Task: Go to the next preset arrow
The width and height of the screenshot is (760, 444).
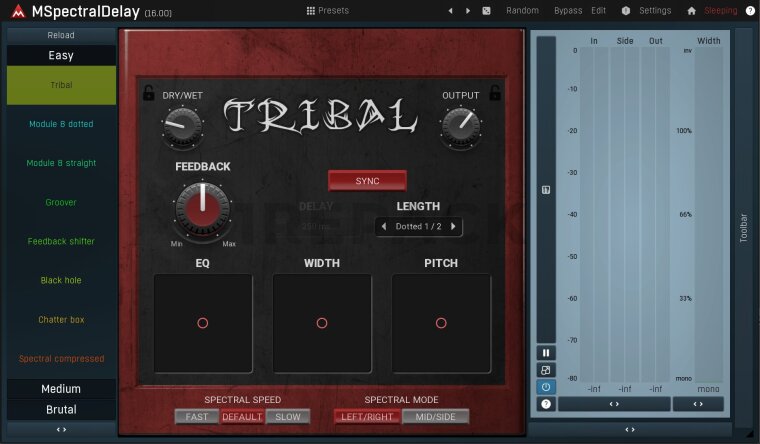Action: click(467, 10)
